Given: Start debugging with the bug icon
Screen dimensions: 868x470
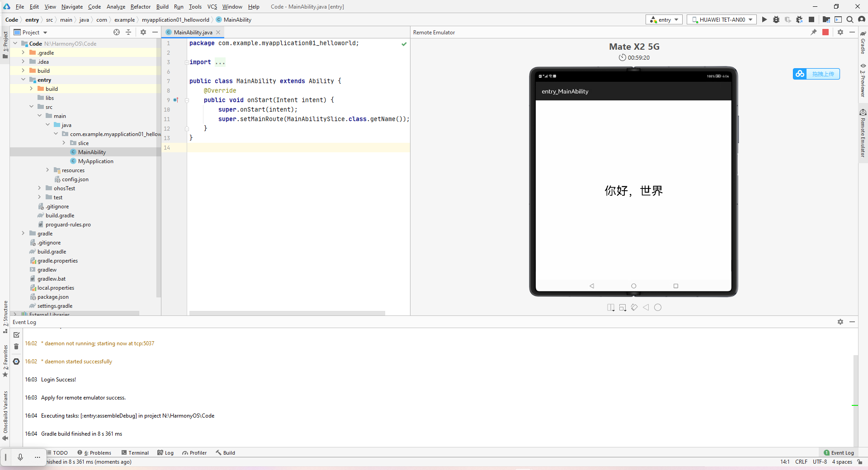Looking at the screenshot, I should (776, 19).
